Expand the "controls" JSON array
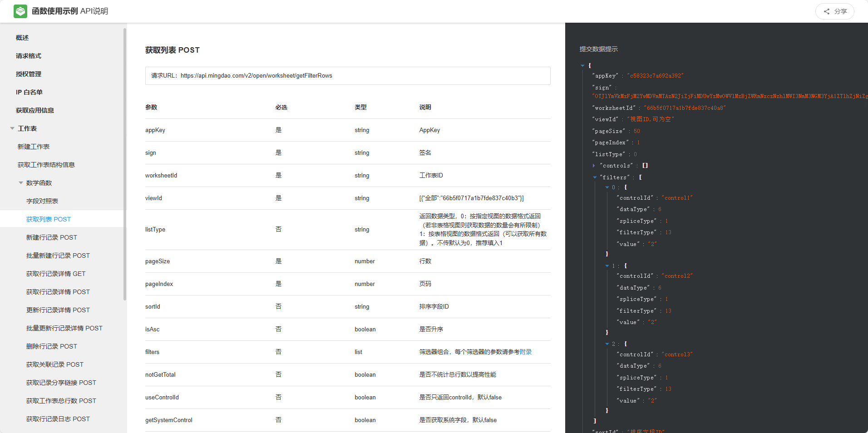Screen dimensions: 868x433 [x=594, y=166]
